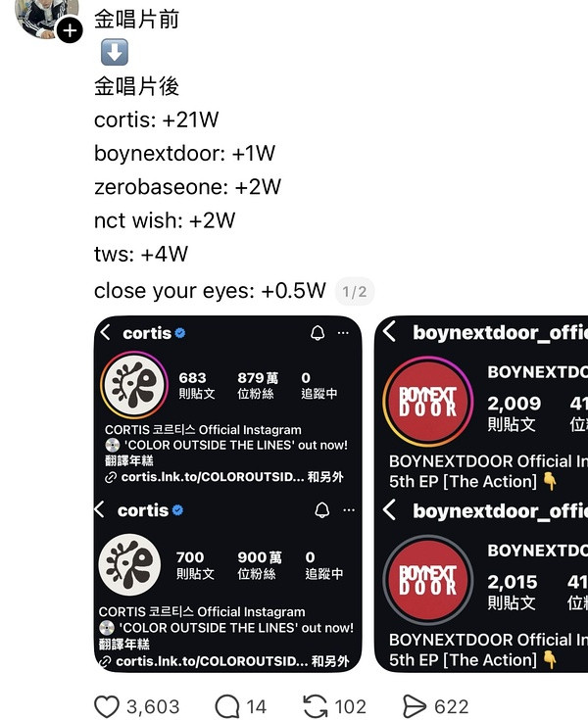Tap notification bell in upper cortis screenshot
Screen dimensions: 588x720
click(318, 333)
